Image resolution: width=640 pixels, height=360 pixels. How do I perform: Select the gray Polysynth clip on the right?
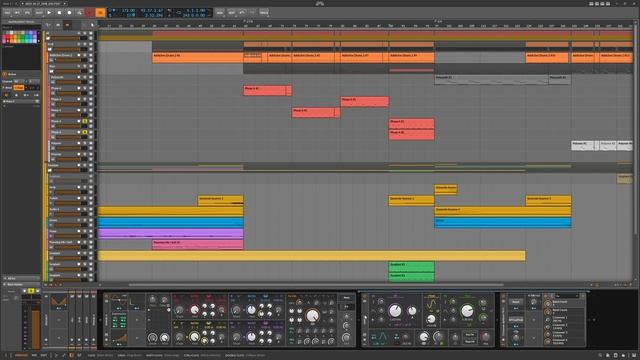tap(560, 79)
